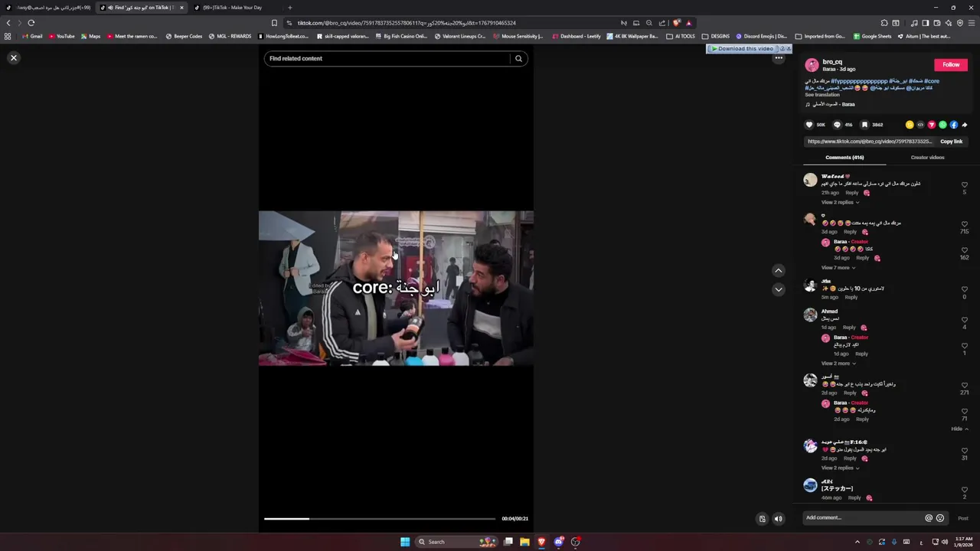Open the DESGINS bookmark folder
Screen dimensions: 980x551
pos(716,36)
